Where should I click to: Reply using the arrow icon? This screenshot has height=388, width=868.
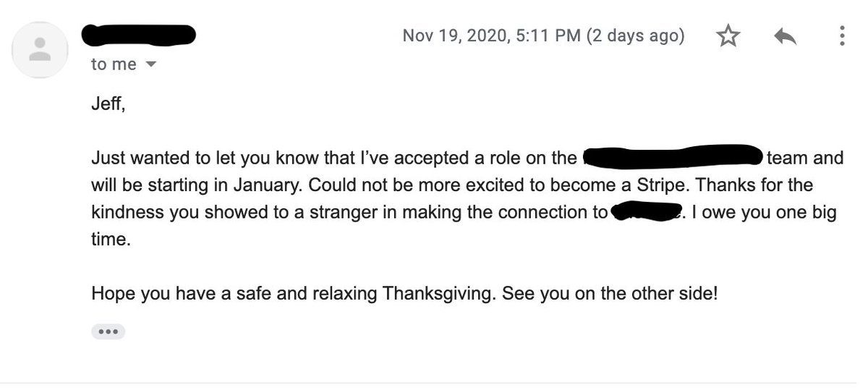(785, 37)
